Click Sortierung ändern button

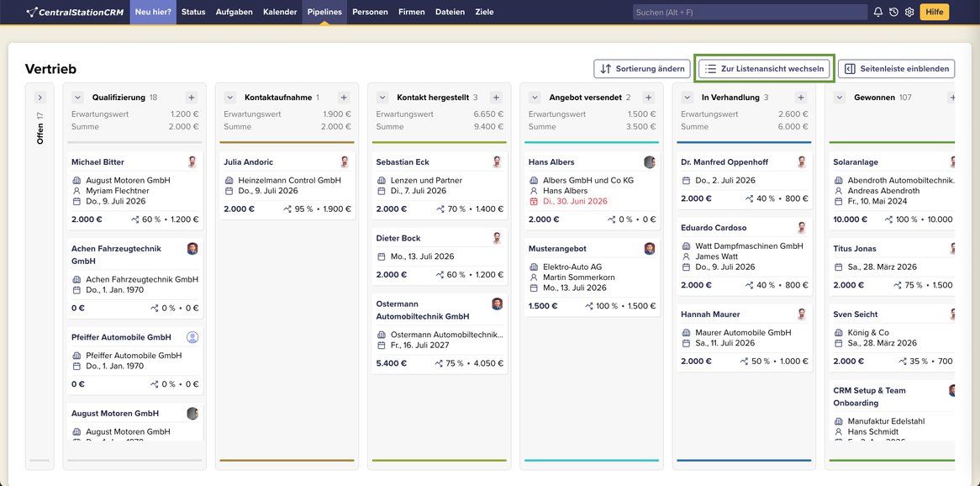tap(642, 69)
